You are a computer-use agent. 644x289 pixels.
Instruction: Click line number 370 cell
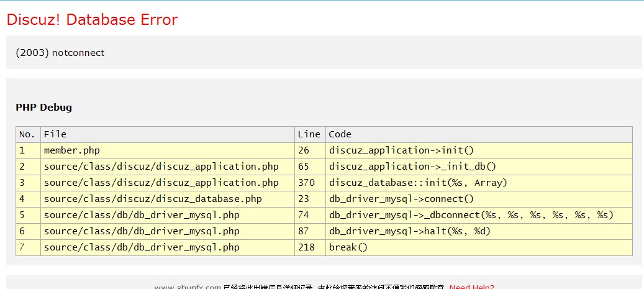tap(306, 183)
